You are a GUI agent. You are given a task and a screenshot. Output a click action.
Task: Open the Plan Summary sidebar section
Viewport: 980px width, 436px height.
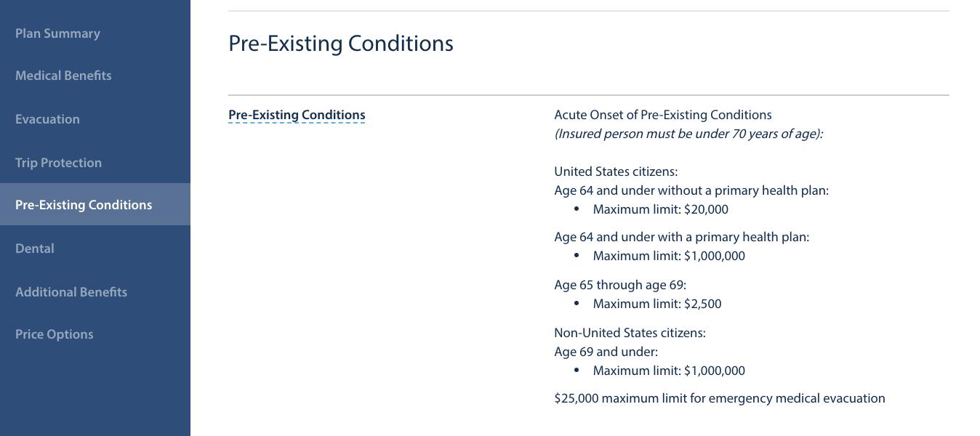(57, 33)
